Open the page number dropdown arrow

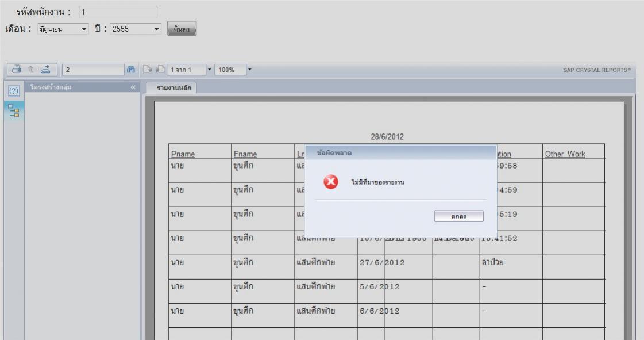click(210, 70)
